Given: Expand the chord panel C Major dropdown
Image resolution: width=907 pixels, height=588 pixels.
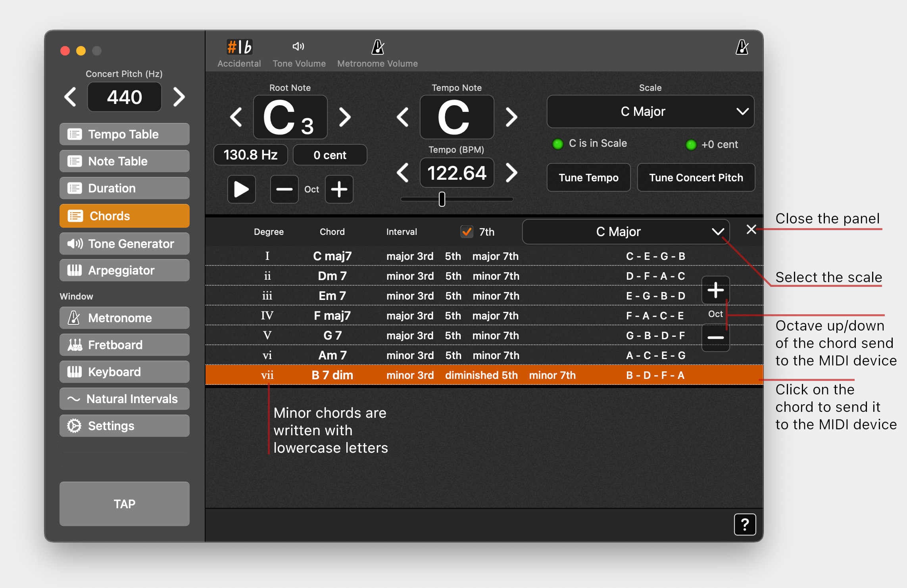Looking at the screenshot, I should tap(625, 232).
